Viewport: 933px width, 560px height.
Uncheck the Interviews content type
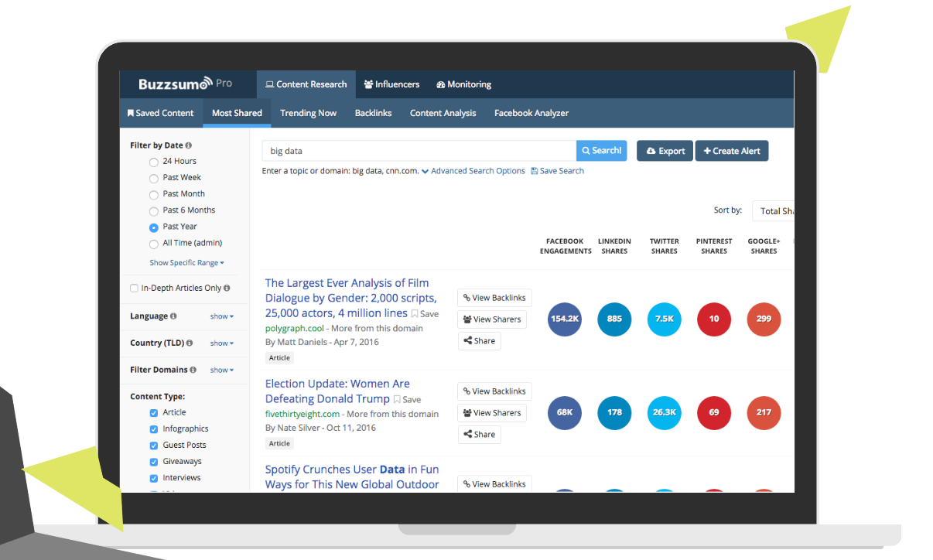154,478
